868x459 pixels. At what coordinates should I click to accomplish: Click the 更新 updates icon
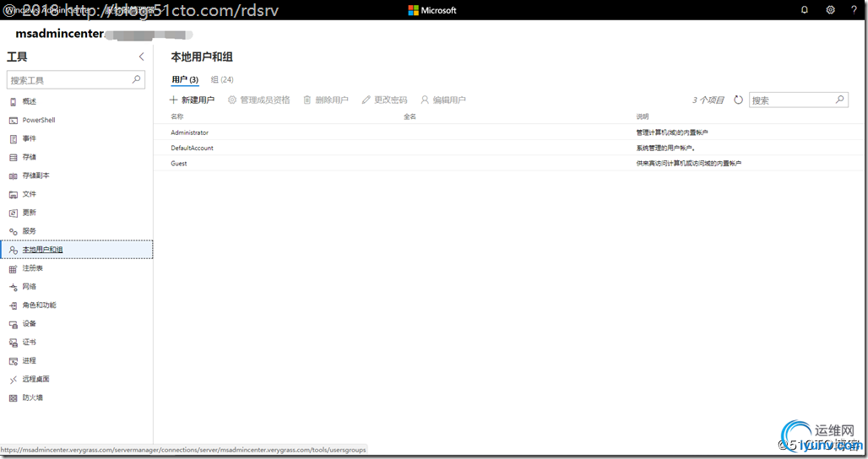(x=14, y=213)
